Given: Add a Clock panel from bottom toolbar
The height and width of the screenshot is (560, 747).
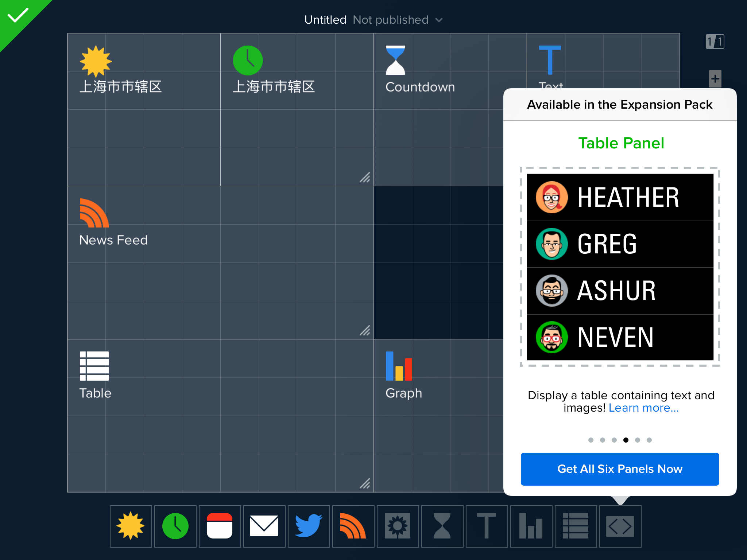Looking at the screenshot, I should (175, 526).
